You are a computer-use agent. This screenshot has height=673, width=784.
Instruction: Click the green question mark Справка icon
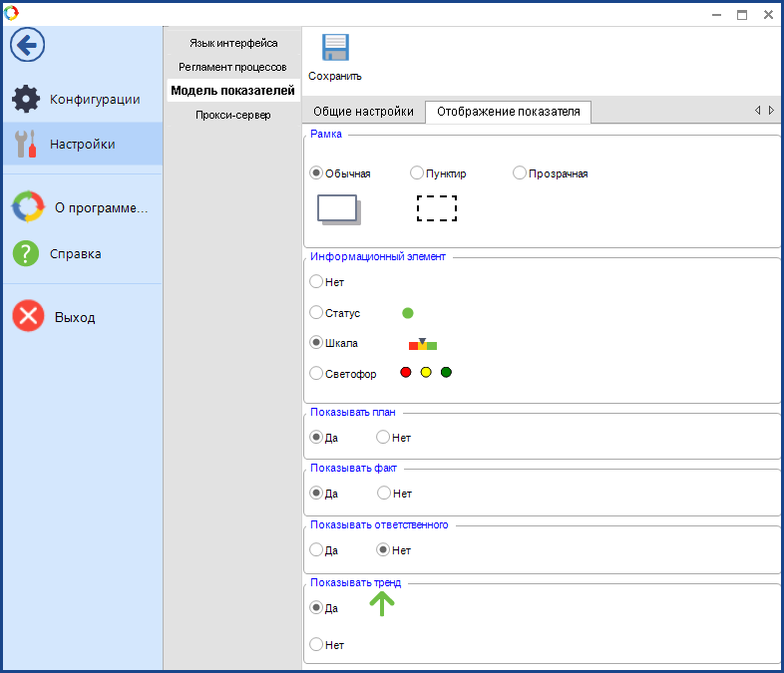tap(26, 253)
